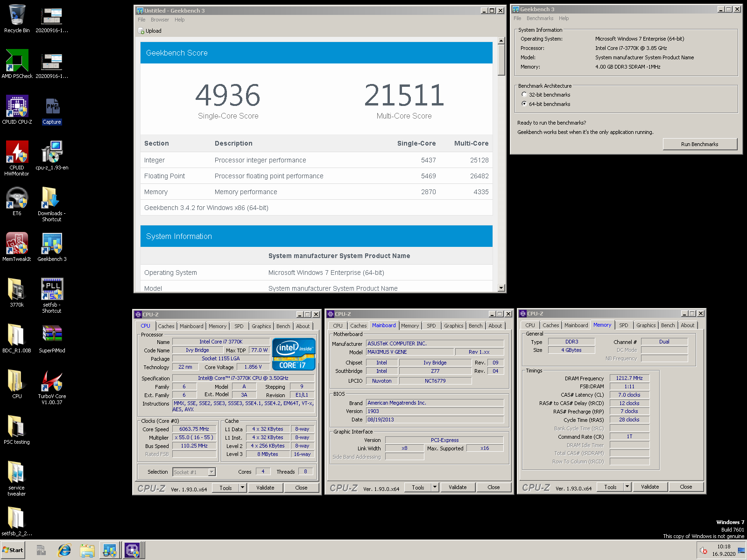The height and width of the screenshot is (560, 747).
Task: Open Benchmarks menu in Geekbench 3 window
Action: point(540,18)
